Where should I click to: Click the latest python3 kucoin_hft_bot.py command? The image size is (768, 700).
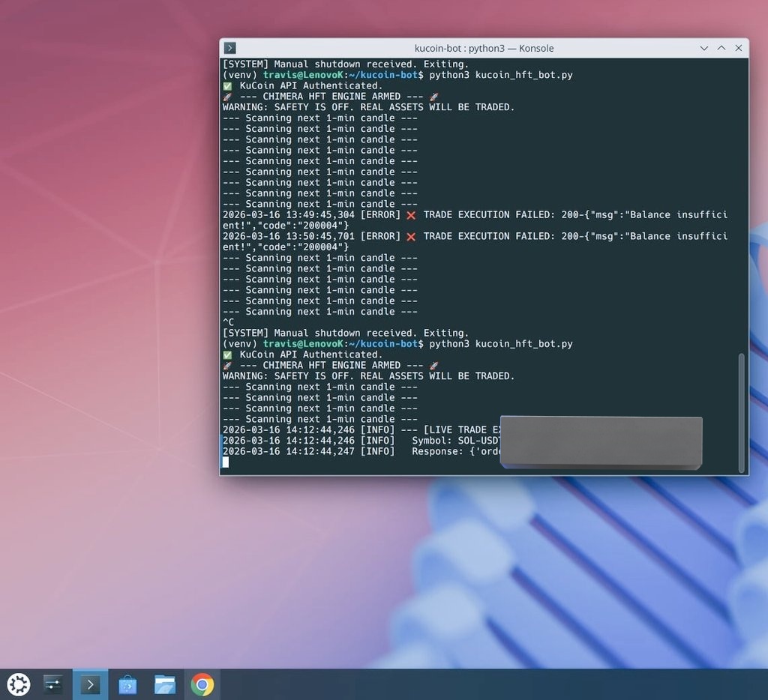click(500, 344)
